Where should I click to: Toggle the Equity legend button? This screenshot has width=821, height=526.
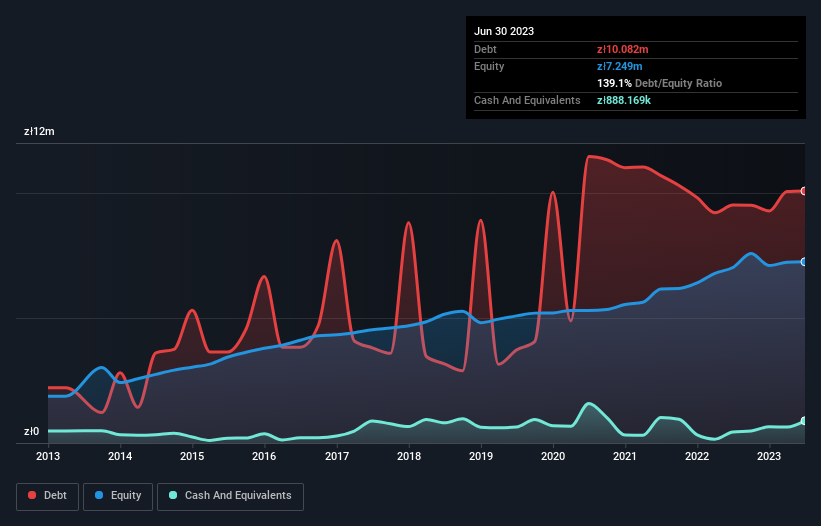tap(118, 496)
